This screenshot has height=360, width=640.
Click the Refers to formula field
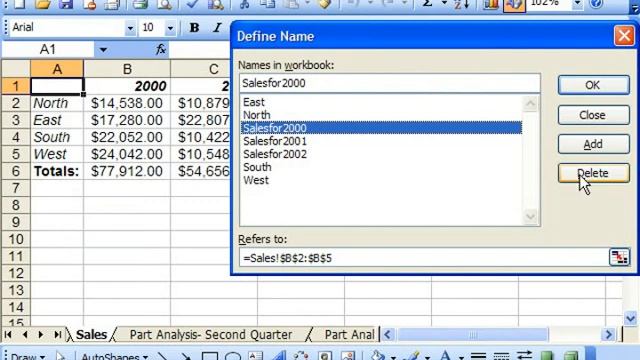(424, 258)
